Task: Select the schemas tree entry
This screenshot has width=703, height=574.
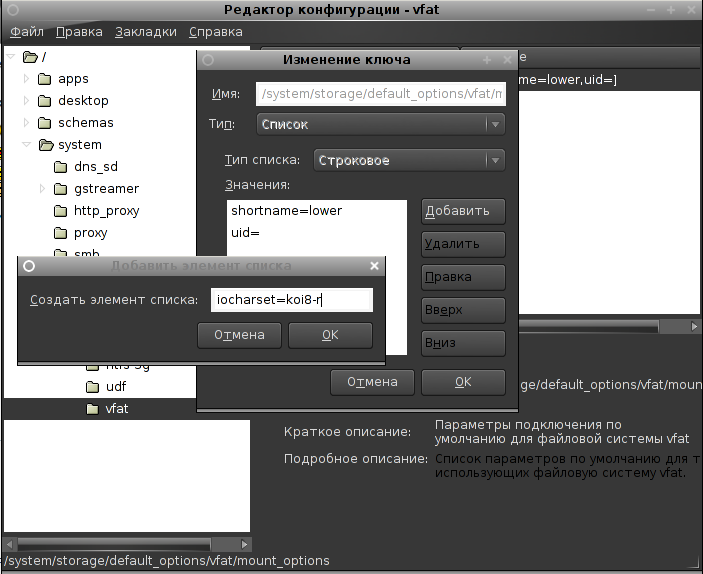Action: (x=86, y=122)
